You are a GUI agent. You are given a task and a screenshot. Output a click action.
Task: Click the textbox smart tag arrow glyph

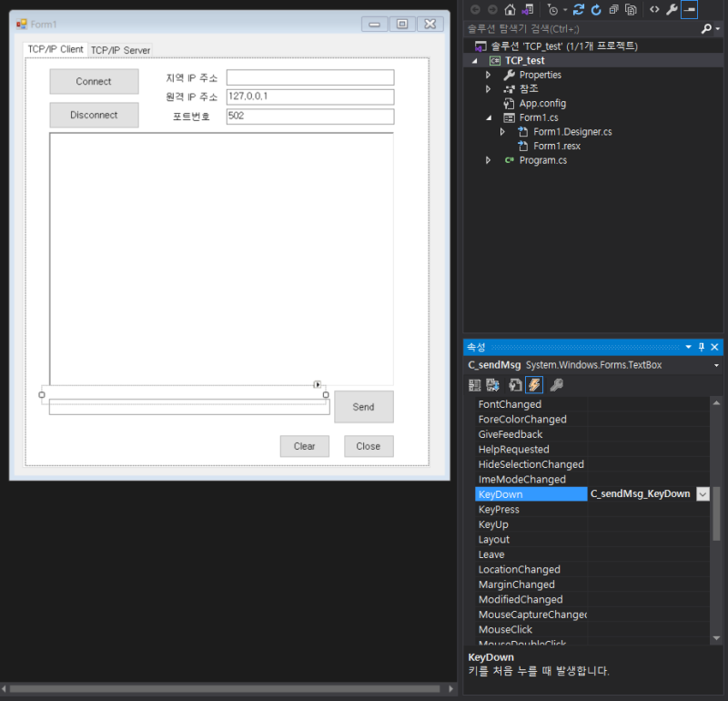[317, 385]
